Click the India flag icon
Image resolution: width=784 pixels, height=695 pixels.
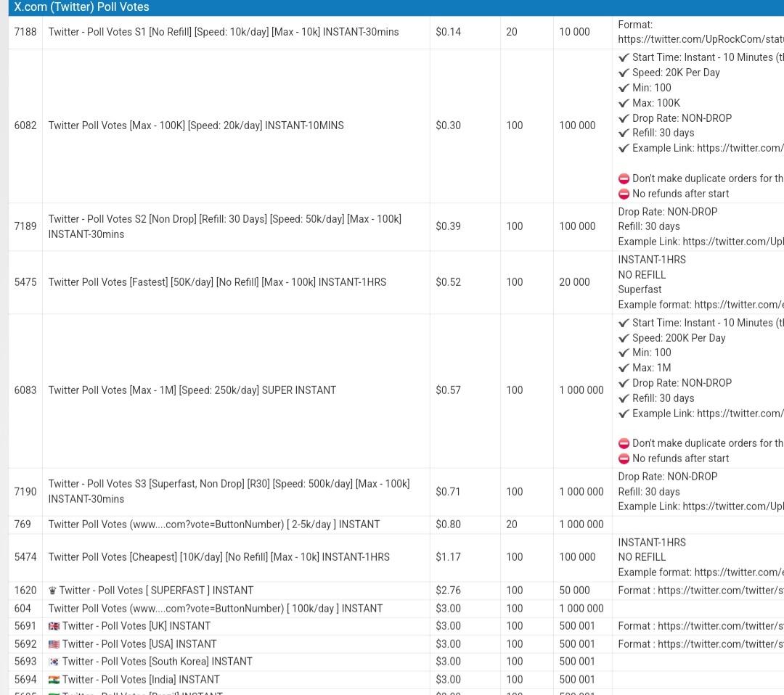[x=54, y=680]
